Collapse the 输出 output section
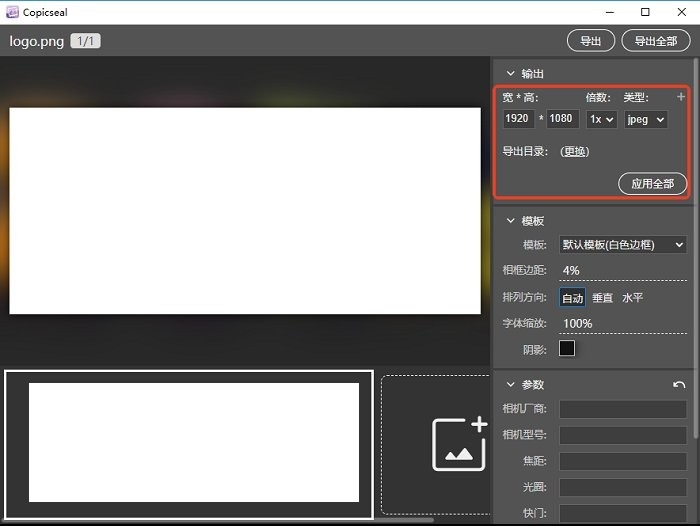This screenshot has width=700, height=526. click(510, 73)
